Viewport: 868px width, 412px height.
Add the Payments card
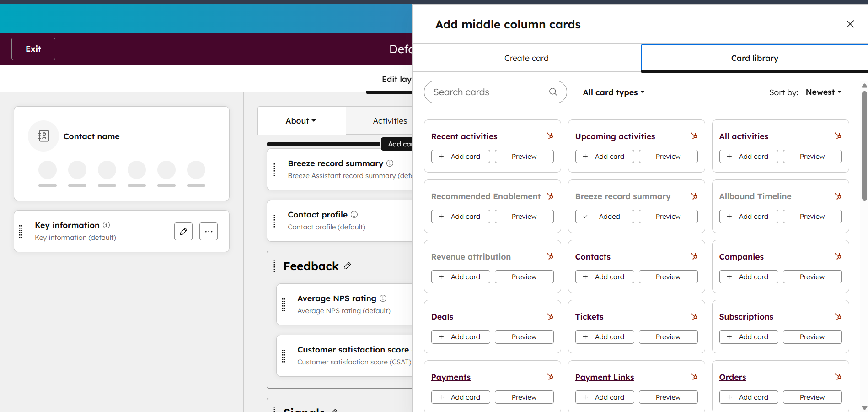click(x=461, y=397)
